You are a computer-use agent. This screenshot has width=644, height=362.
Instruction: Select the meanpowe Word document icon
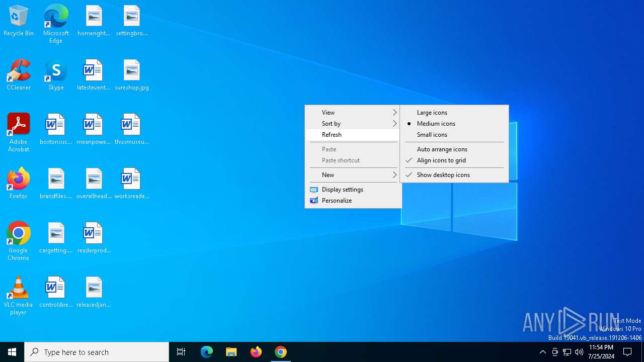tap(94, 130)
